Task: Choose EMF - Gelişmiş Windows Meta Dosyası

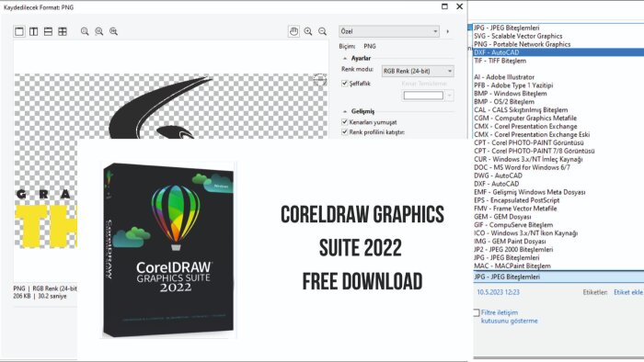Action: [x=529, y=192]
